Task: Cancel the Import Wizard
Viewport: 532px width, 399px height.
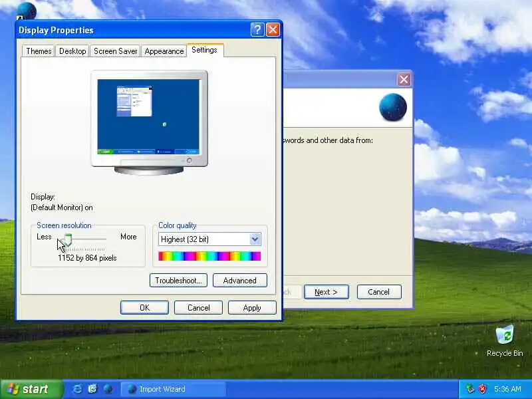Action: pos(379,292)
